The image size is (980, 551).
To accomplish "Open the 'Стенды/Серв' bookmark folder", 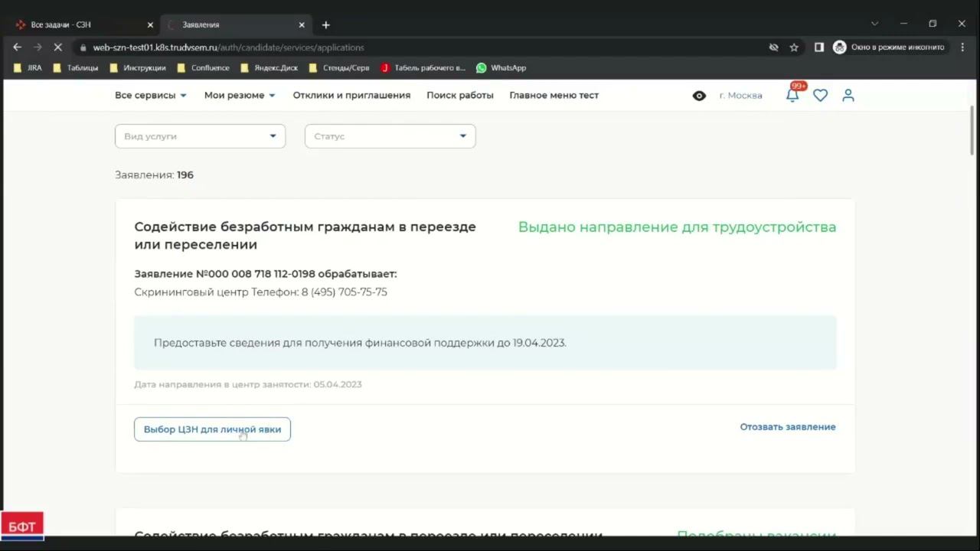I will (339, 67).
